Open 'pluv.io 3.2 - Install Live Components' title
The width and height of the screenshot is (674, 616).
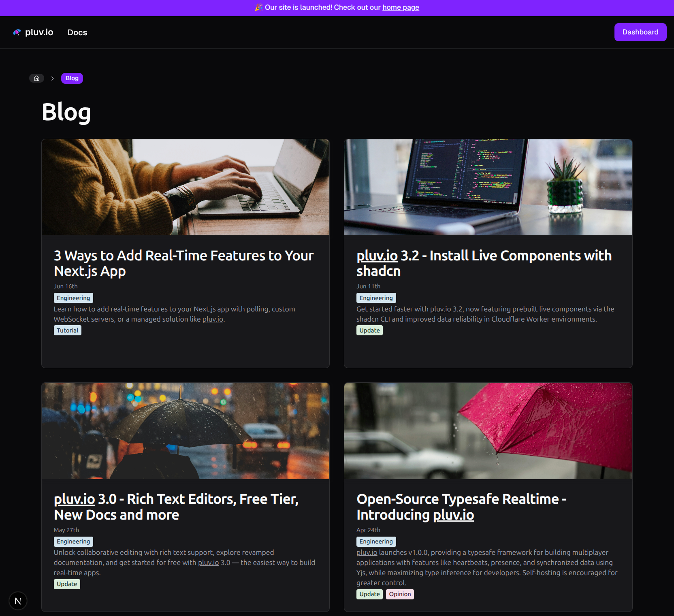point(484,263)
